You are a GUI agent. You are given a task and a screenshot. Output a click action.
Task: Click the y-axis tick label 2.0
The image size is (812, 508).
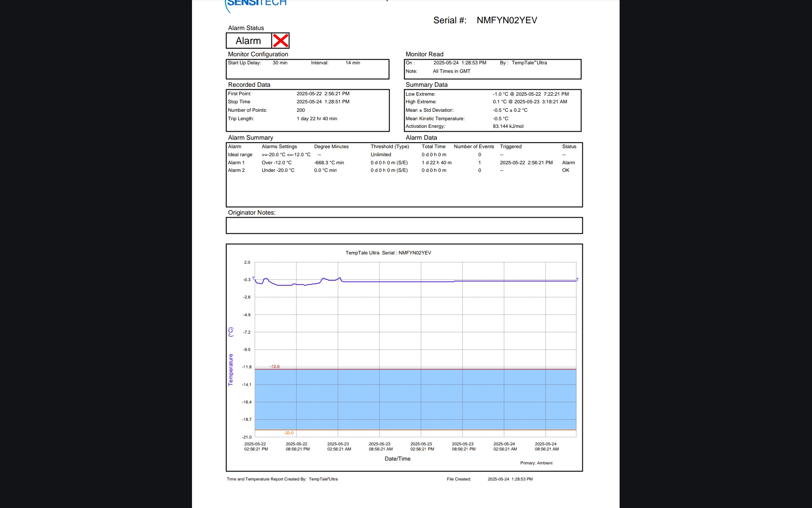click(247, 262)
